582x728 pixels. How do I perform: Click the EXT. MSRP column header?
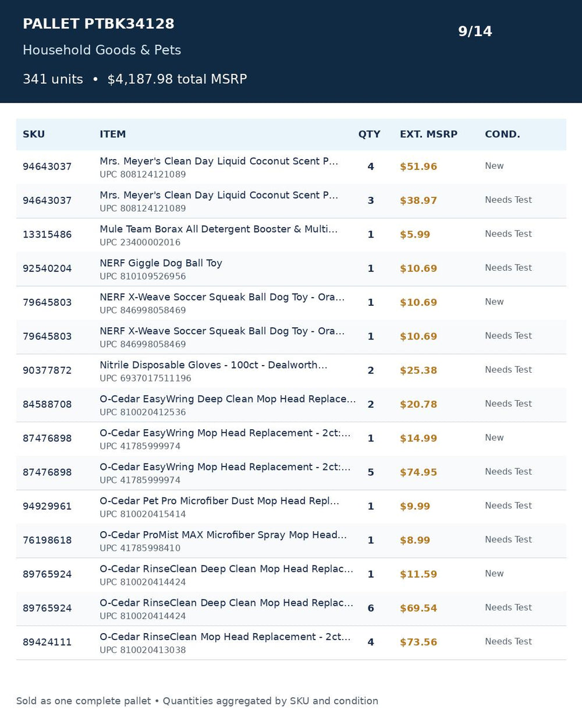click(428, 135)
